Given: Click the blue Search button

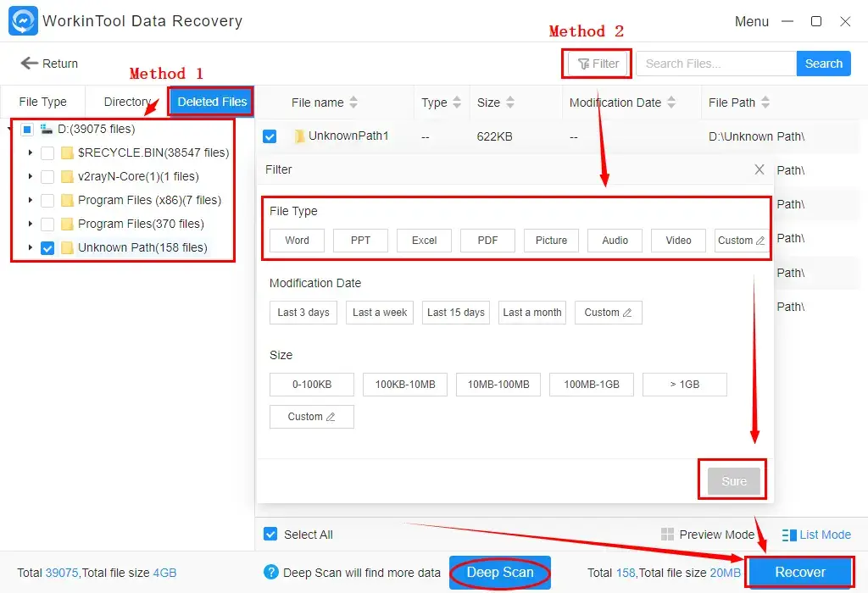Looking at the screenshot, I should (x=823, y=64).
